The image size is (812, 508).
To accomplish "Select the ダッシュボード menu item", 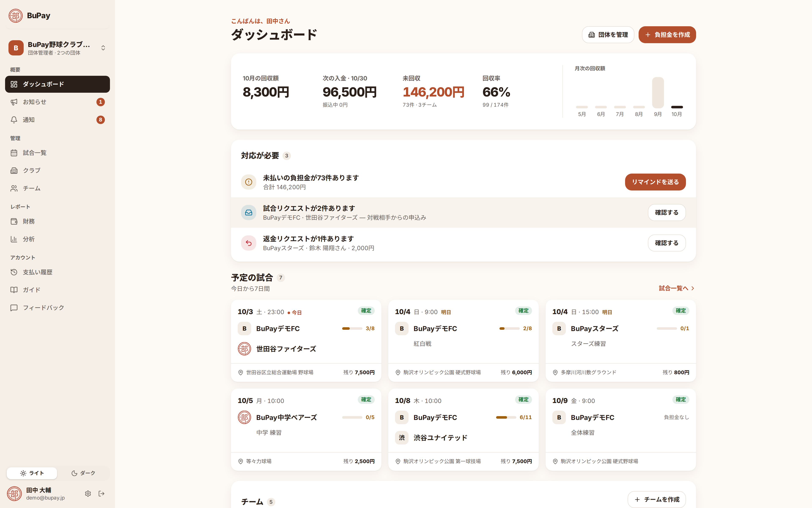I will click(57, 84).
